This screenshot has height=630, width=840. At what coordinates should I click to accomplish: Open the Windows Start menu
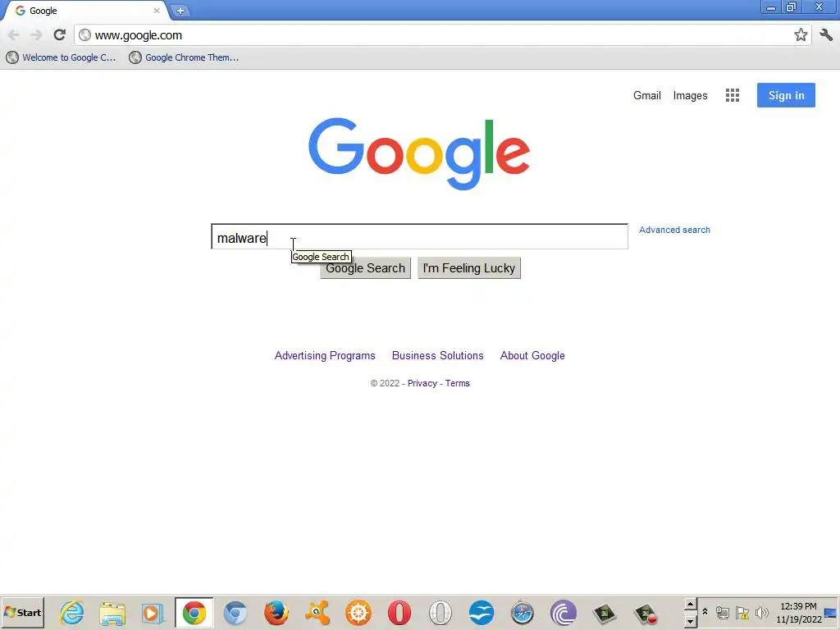(22, 612)
